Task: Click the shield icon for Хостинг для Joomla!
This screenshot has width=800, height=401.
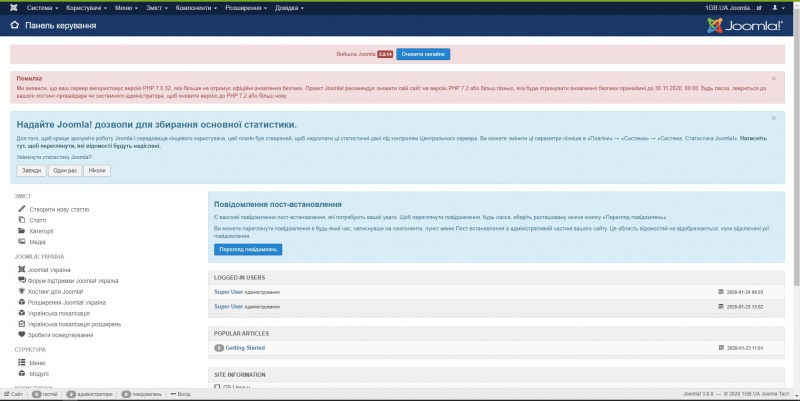Action: point(21,291)
